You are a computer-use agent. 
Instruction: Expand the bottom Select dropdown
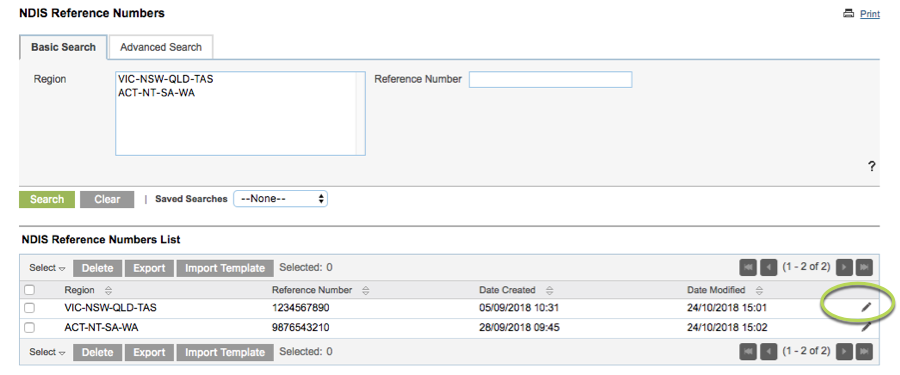click(x=48, y=352)
